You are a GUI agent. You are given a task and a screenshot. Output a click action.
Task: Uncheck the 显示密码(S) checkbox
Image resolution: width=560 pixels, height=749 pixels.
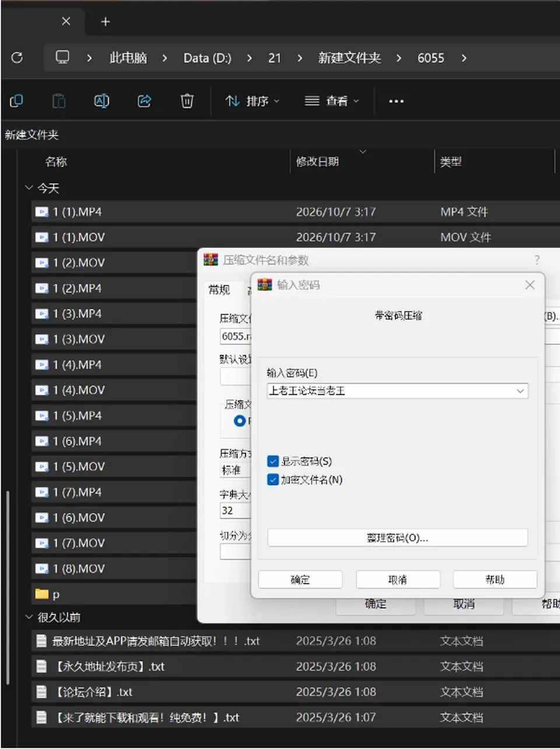[x=272, y=461]
